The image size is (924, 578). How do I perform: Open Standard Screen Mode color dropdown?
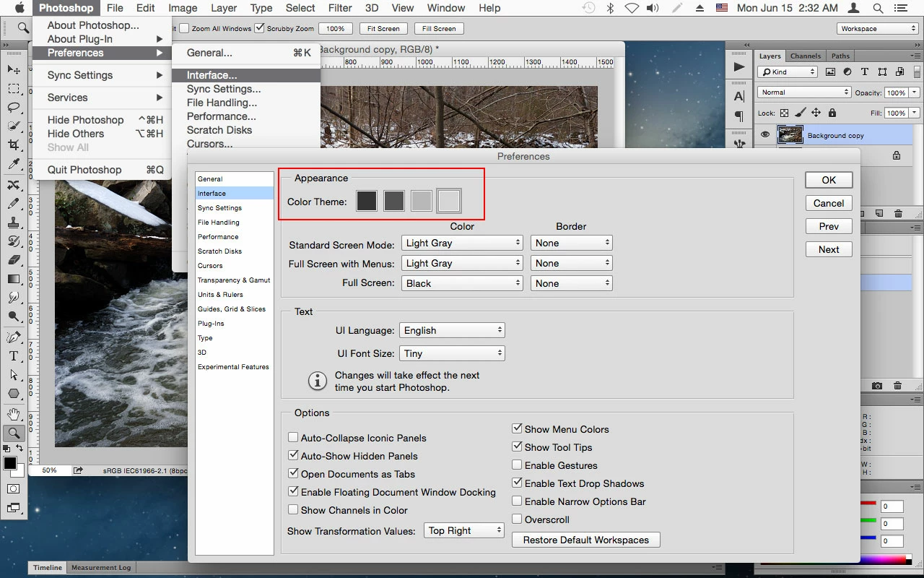coord(462,243)
